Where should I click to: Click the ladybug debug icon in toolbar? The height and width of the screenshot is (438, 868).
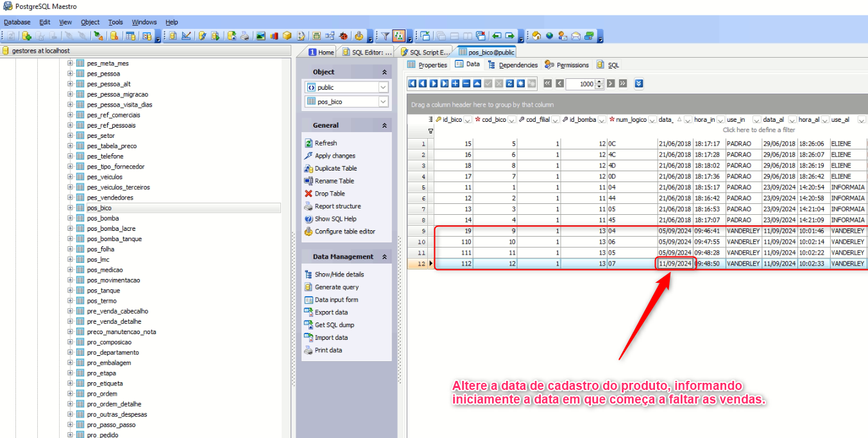344,36
